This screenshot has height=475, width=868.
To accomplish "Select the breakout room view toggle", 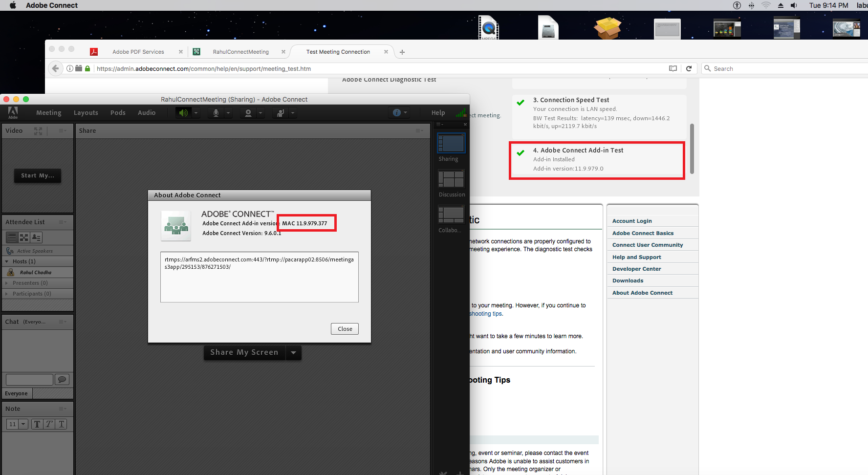I will point(24,237).
